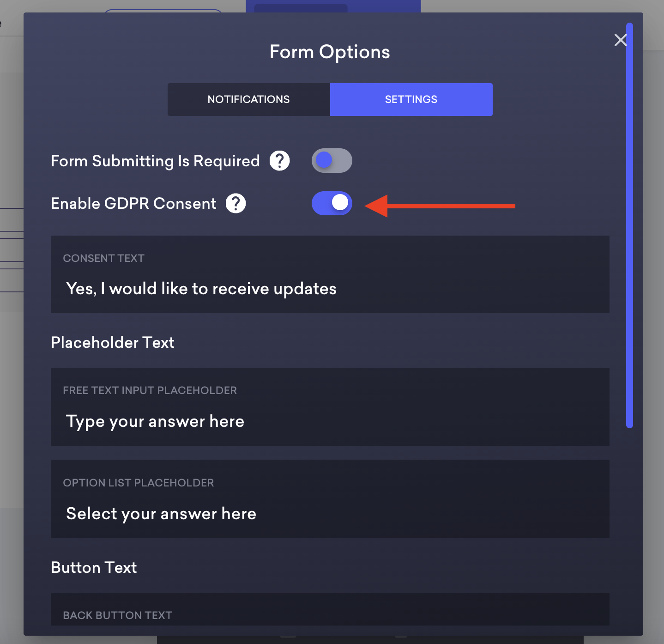Click the Placeholder Text section heading
Viewport: 664px width, 644px height.
tap(113, 342)
